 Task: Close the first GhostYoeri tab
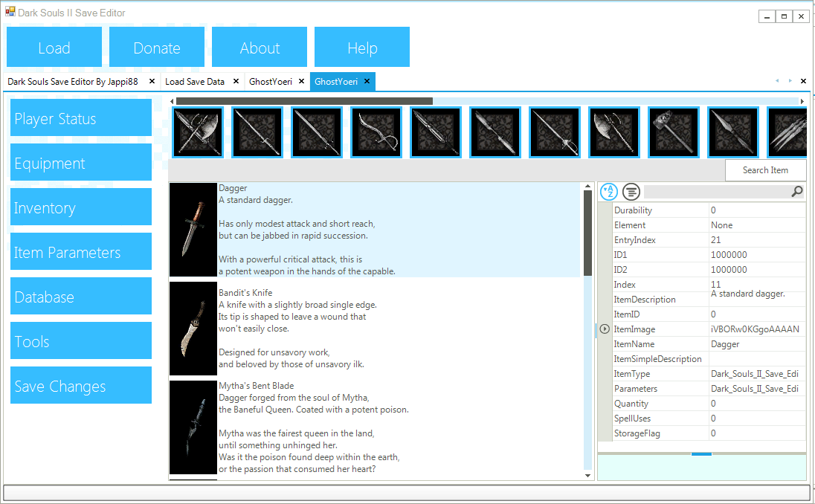point(301,81)
